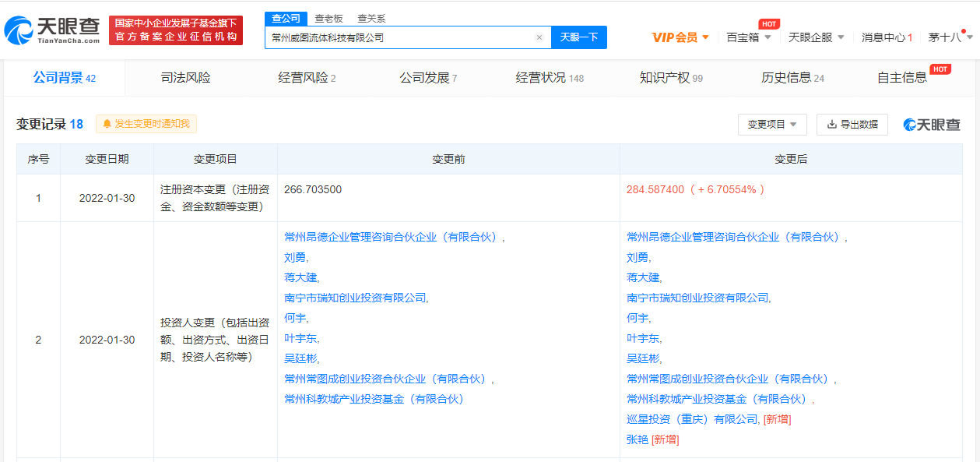The image size is (980, 462).
Task: Open 何宇 link in 变更后 column
Action: 638,318
